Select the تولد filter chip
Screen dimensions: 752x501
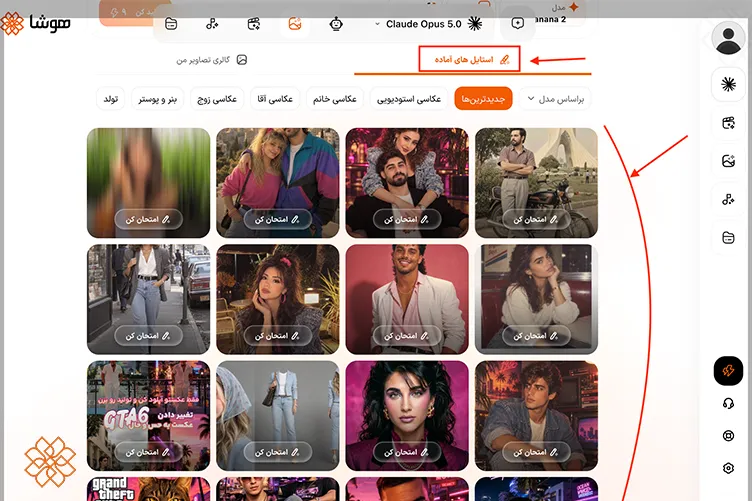[111, 99]
